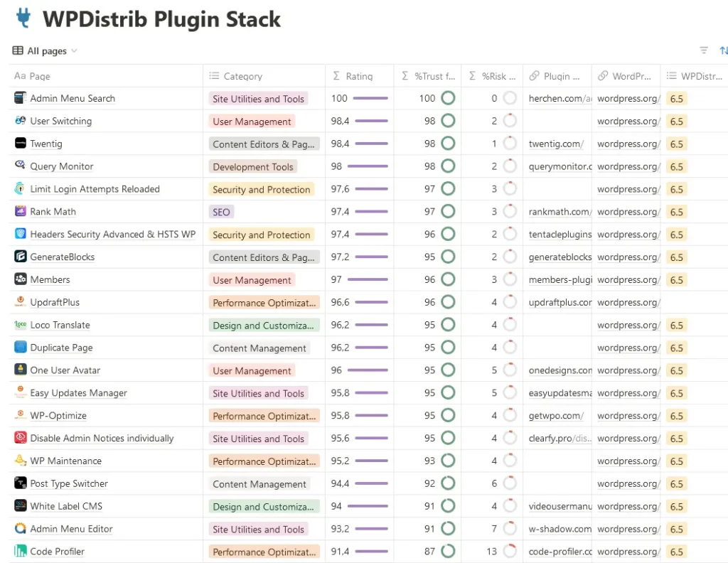Open the Category column header menu
728x563 pixels.
point(264,75)
